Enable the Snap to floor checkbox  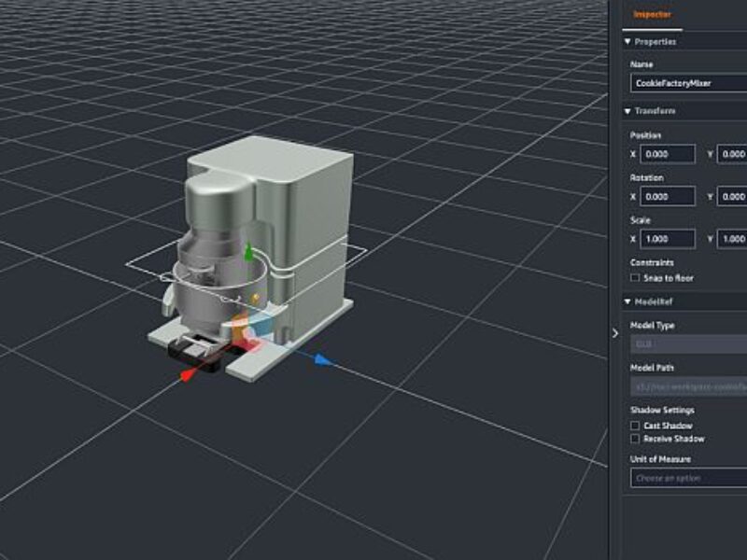(636, 278)
